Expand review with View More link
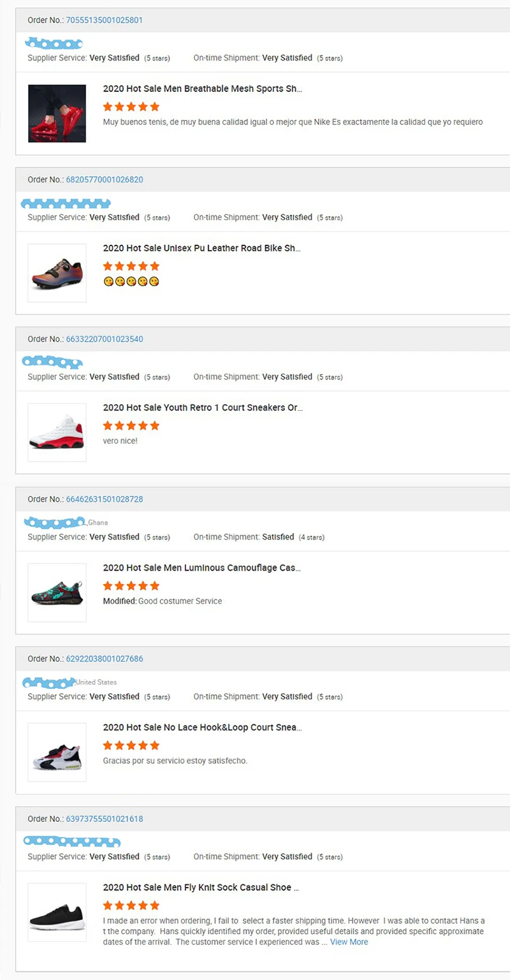Viewport: 510px width, 980px height. click(349, 942)
